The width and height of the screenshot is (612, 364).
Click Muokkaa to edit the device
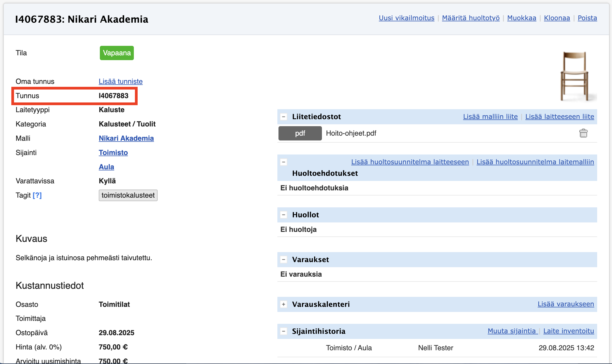click(522, 18)
